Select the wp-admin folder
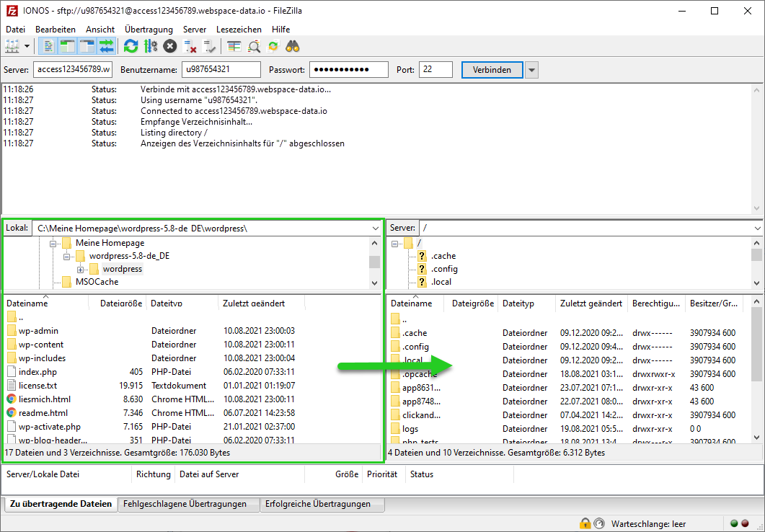Screen dimensions: 765x532 pos(38,331)
